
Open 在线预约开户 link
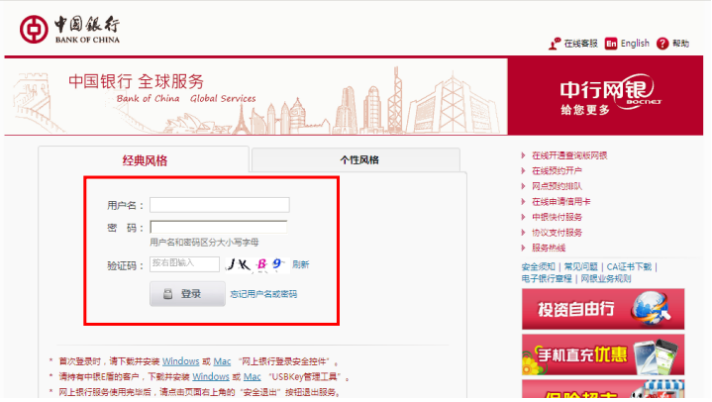pyautogui.click(x=557, y=171)
